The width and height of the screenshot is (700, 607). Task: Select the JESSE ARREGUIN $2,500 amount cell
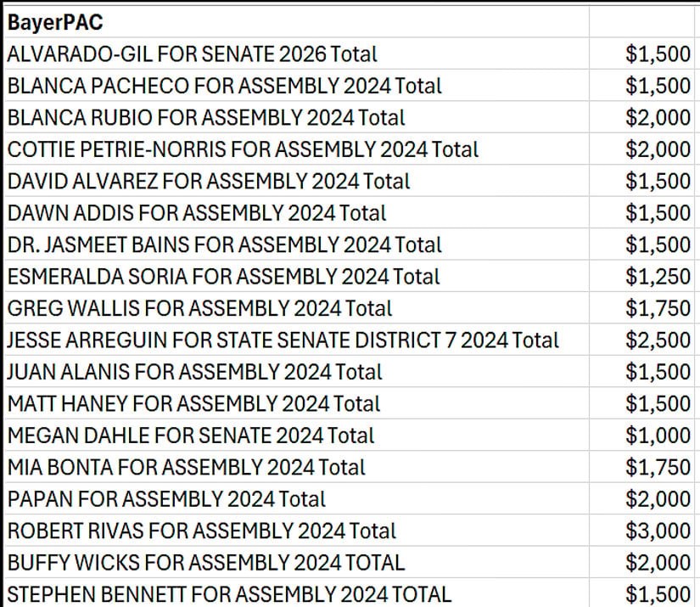tap(644, 340)
